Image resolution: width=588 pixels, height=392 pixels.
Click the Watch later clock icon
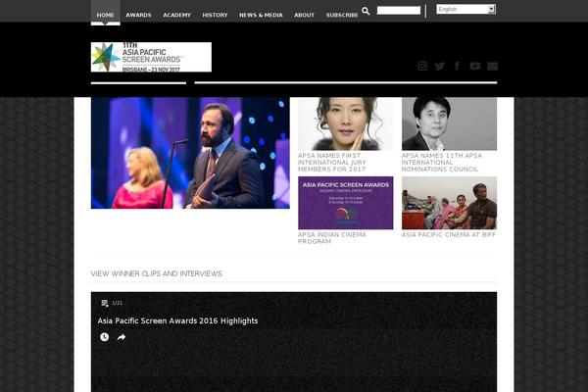pyautogui.click(x=104, y=337)
